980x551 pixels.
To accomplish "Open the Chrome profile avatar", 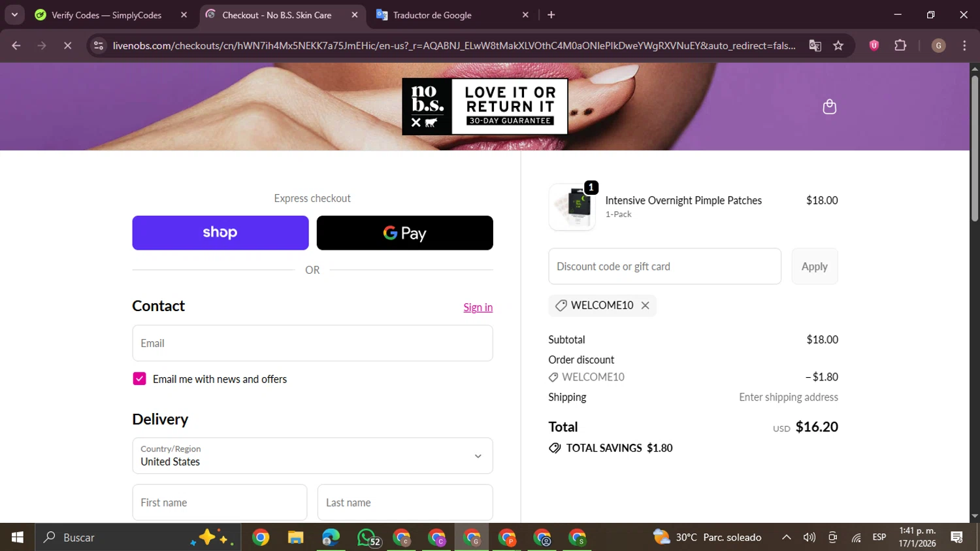I will (x=938, y=45).
